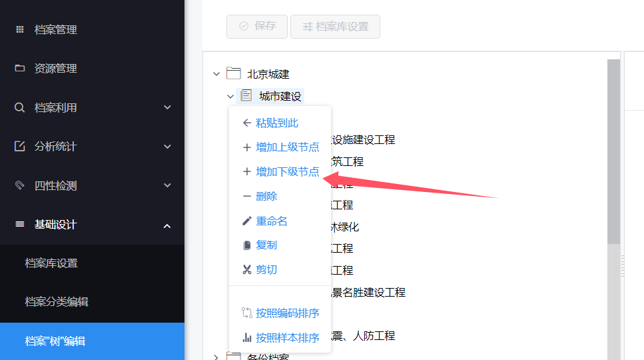Click the document icon of 城市建设 node
Screen dimensions: 644x360
246,95
